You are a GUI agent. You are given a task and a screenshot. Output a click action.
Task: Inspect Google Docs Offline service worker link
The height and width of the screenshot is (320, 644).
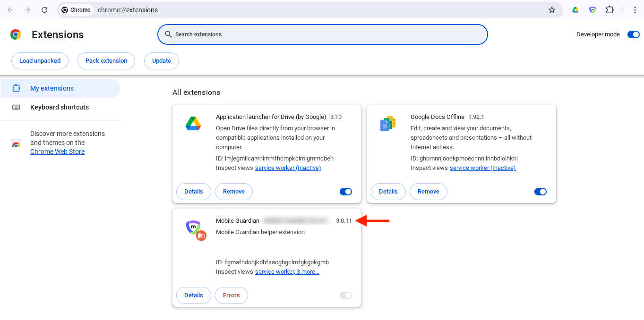[483, 168]
